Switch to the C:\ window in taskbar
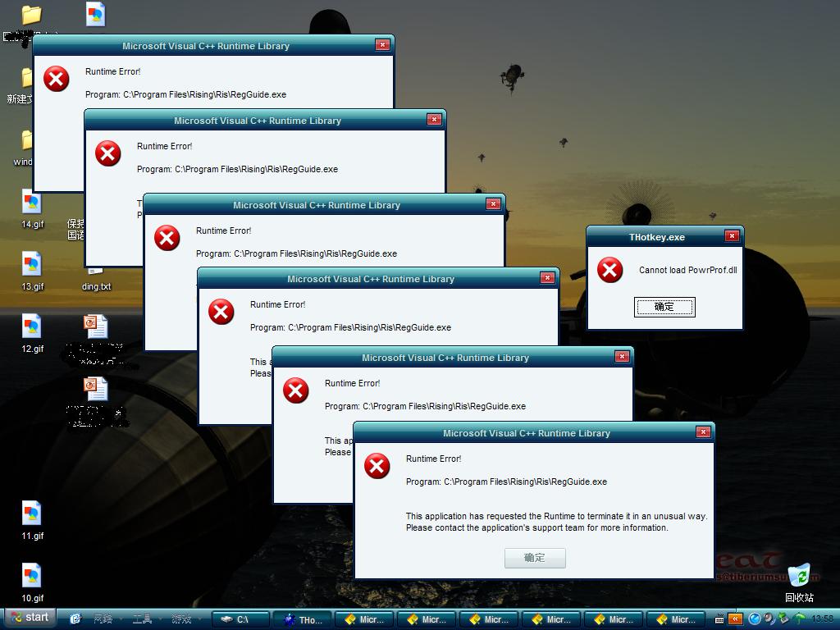The image size is (840, 630). pyautogui.click(x=240, y=619)
